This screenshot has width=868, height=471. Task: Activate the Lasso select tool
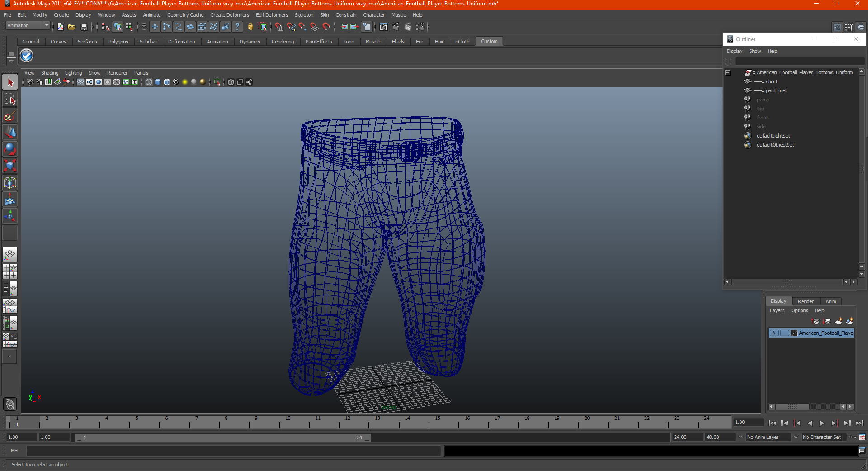coord(10,99)
